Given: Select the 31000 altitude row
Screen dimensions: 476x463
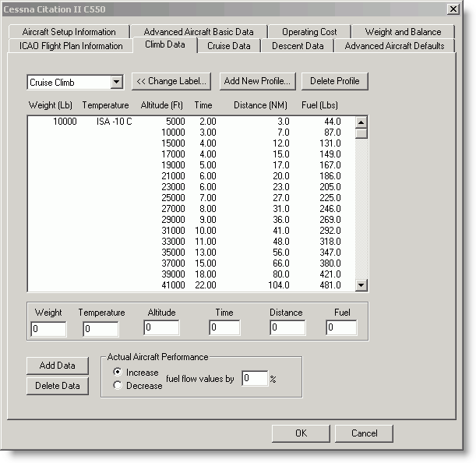Looking at the screenshot, I should coord(191,231).
